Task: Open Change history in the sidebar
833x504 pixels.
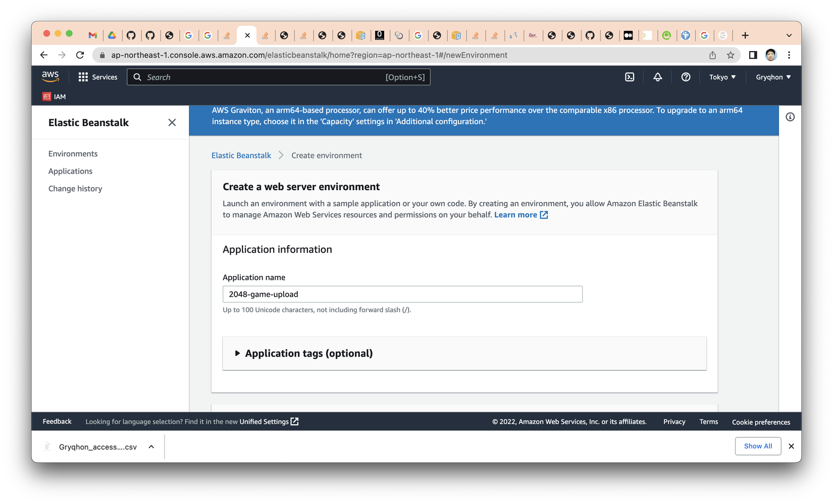Action: point(75,189)
